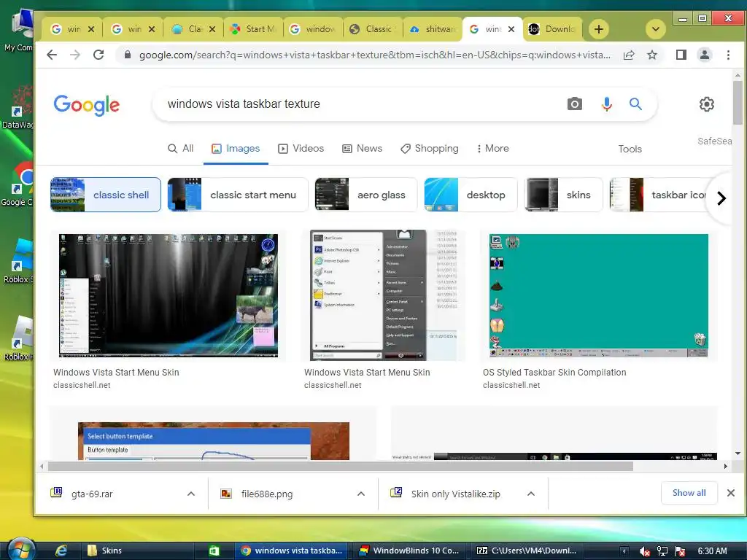The width and height of the screenshot is (747, 560).
Task: Click the green spreadsheet taskbar icon
Action: point(214,551)
